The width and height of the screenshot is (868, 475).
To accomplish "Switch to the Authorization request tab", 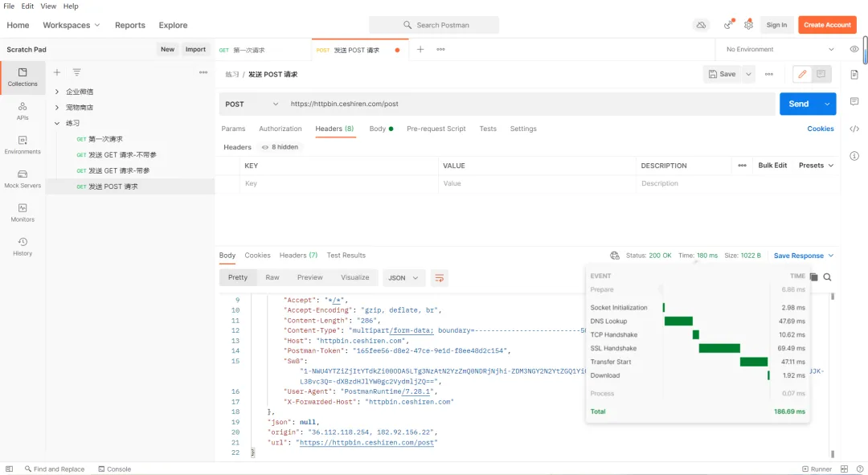I will 280,129.
